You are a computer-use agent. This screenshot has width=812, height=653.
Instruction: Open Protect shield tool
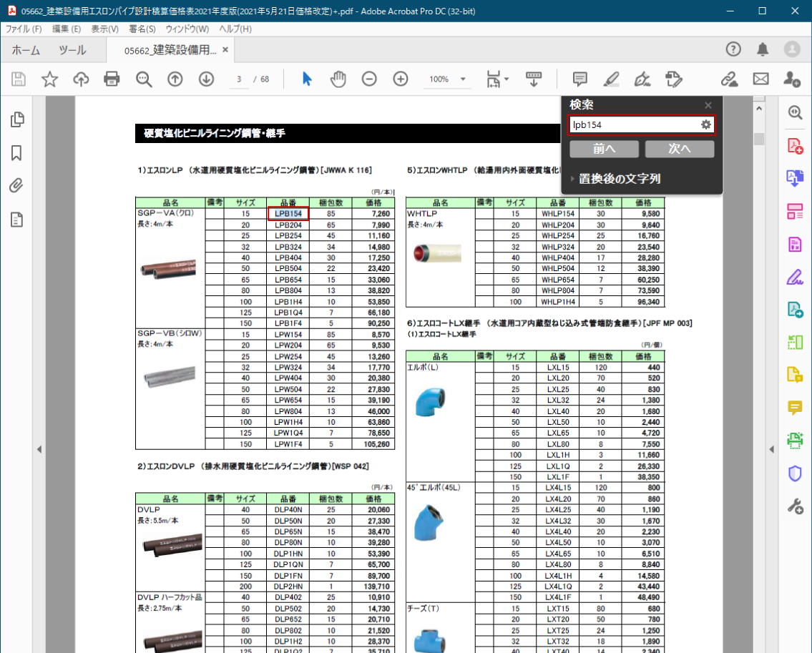pos(795,473)
